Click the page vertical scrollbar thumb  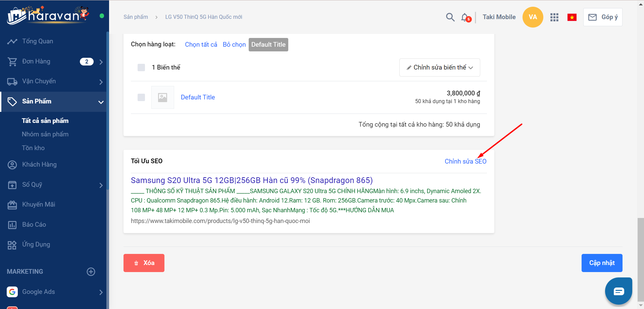[641, 260]
